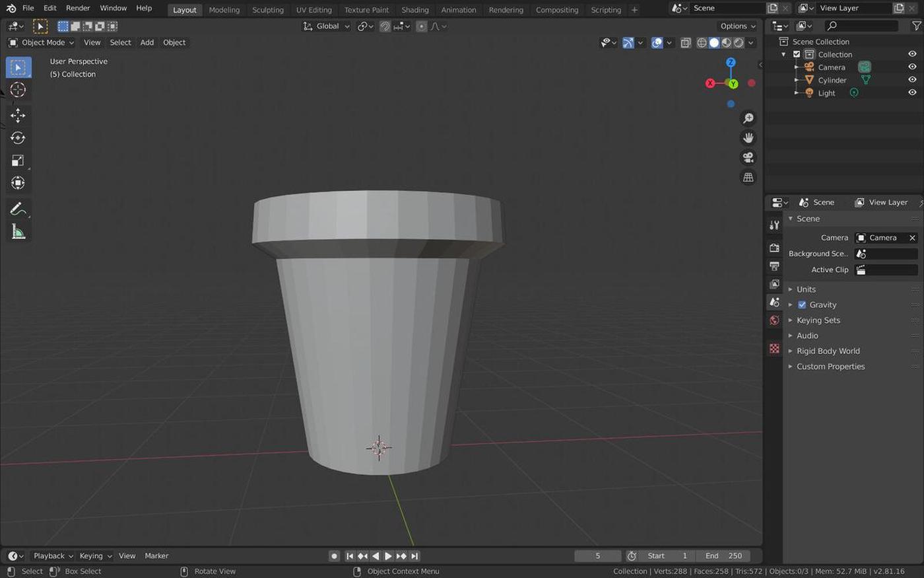Image resolution: width=924 pixels, height=578 pixels.
Task: Switch to the Sculpting workspace tab
Action: [x=268, y=10]
